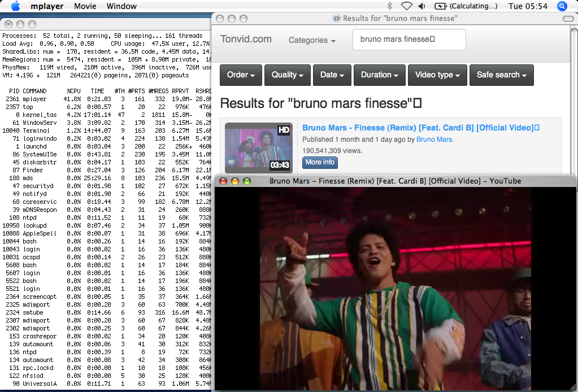Click the AirPort Wi-Fi status icon

pyautogui.click(x=406, y=6)
